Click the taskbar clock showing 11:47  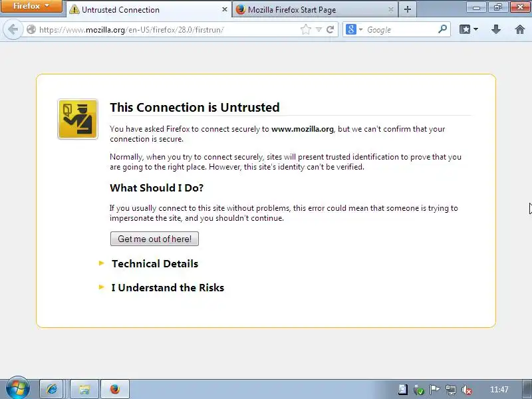499,389
